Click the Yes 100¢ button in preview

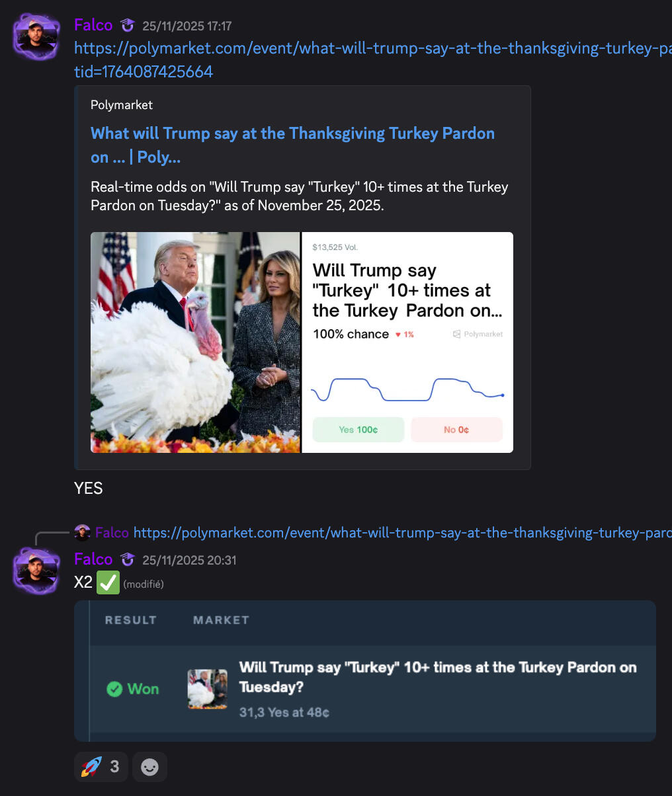tap(358, 430)
